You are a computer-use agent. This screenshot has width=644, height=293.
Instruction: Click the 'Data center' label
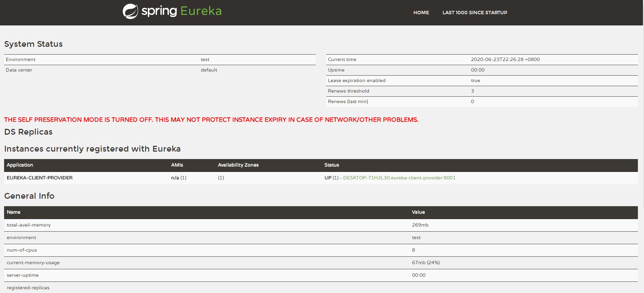[x=19, y=70]
